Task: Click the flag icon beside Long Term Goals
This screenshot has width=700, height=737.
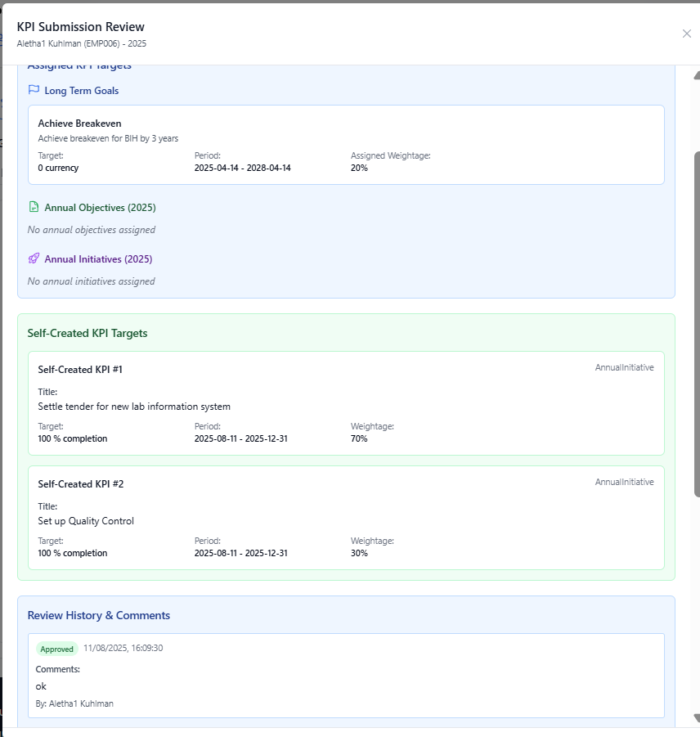Action: (x=34, y=91)
